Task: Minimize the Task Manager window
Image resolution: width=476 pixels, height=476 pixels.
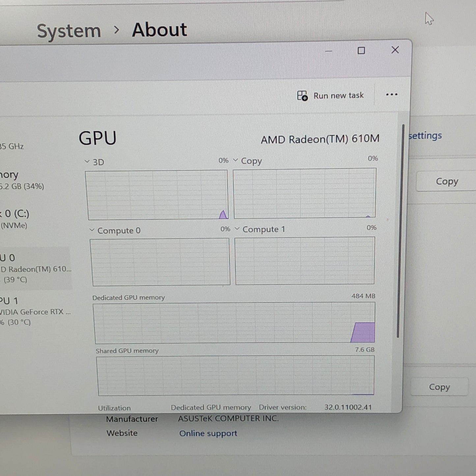Action: point(328,51)
